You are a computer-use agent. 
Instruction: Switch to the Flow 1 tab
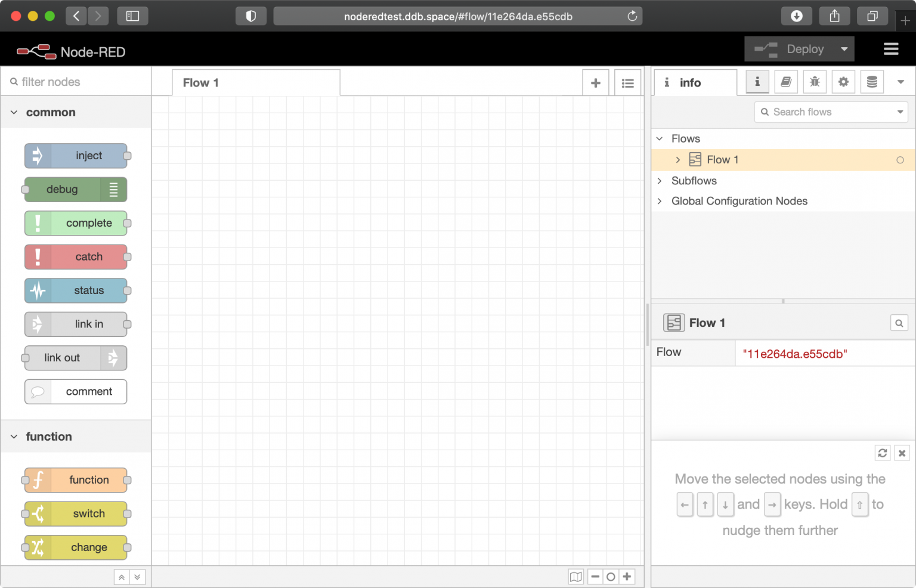200,82
